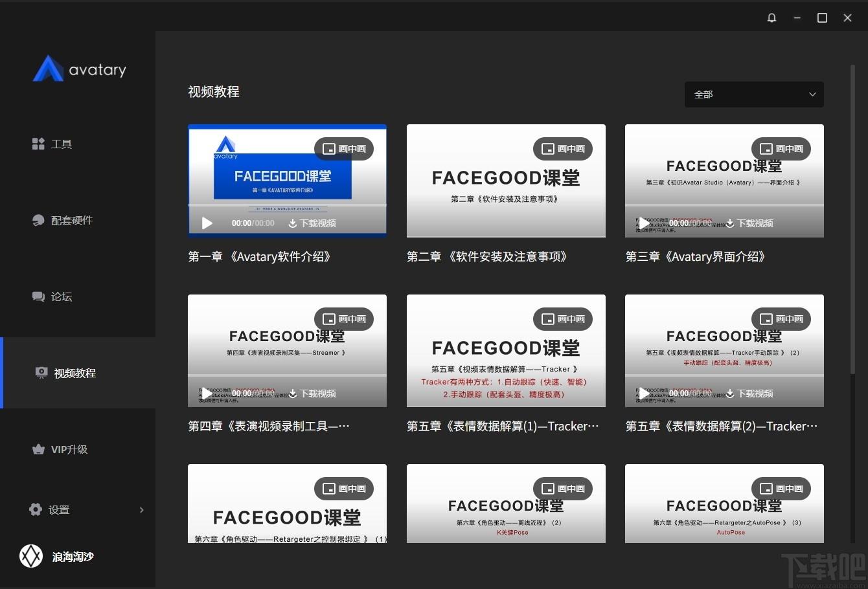Open the 配套硬件 sidebar section

(x=62, y=220)
